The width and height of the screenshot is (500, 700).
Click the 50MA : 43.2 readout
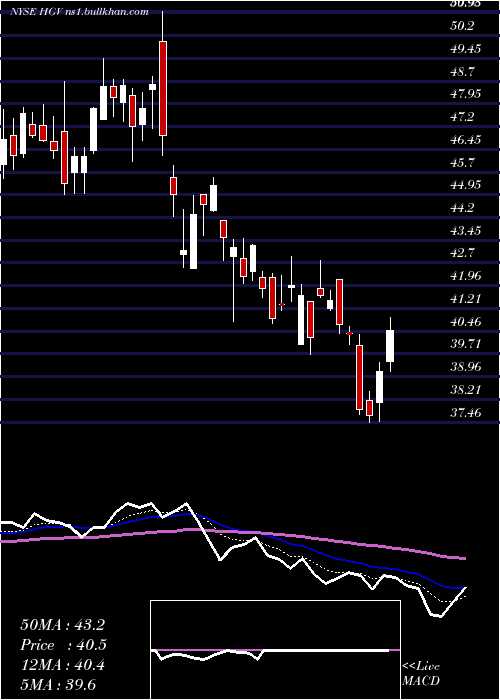[x=62, y=625]
